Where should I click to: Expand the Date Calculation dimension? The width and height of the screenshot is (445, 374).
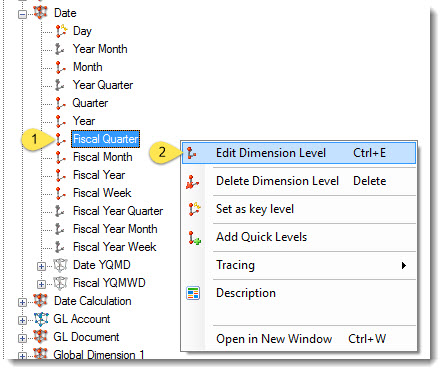(22, 302)
